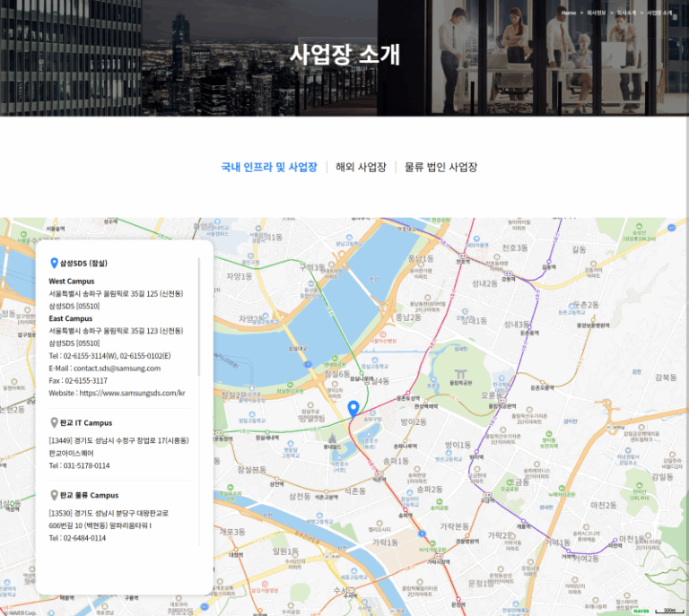
Task: Open the 회사소개 breadcrumb link
Action: [x=626, y=13]
